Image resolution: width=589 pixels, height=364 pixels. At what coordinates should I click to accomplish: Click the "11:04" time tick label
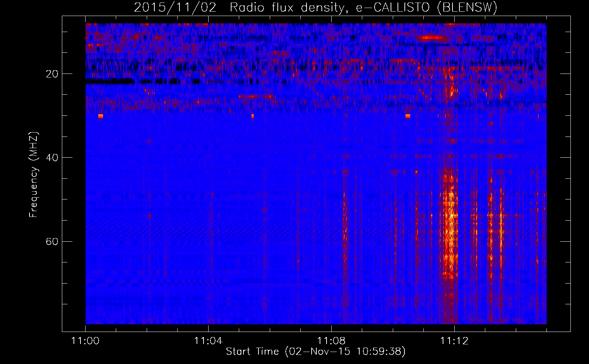[208, 341]
